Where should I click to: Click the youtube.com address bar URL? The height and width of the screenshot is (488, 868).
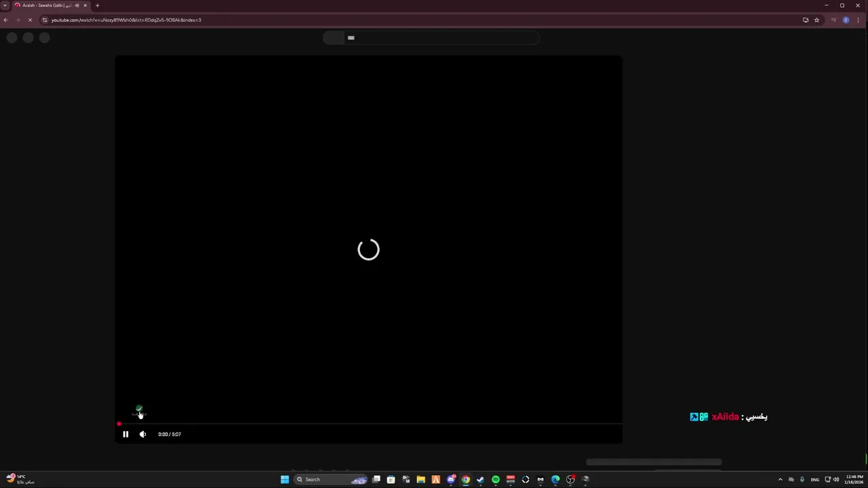point(126,20)
